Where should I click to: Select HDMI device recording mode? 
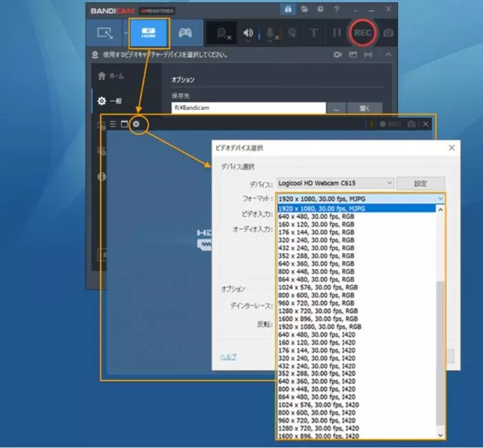tap(149, 33)
